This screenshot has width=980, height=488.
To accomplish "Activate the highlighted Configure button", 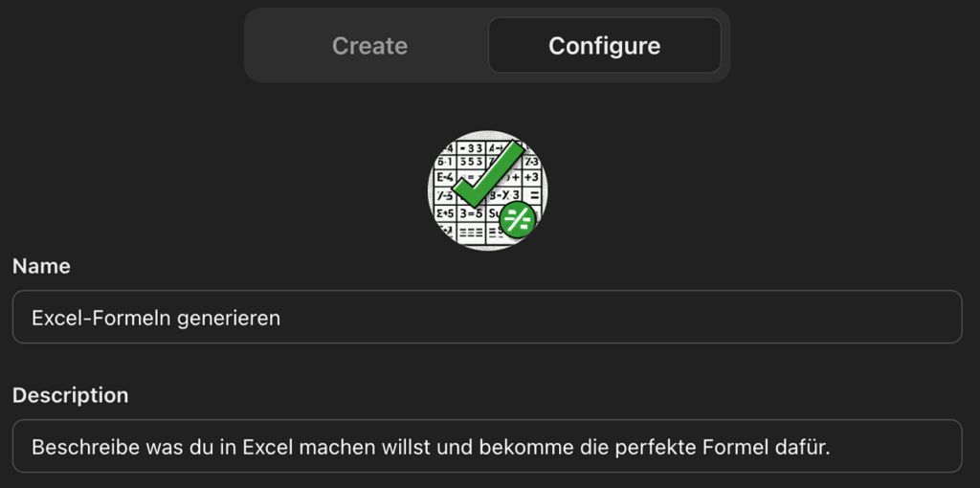I will coord(604,46).
